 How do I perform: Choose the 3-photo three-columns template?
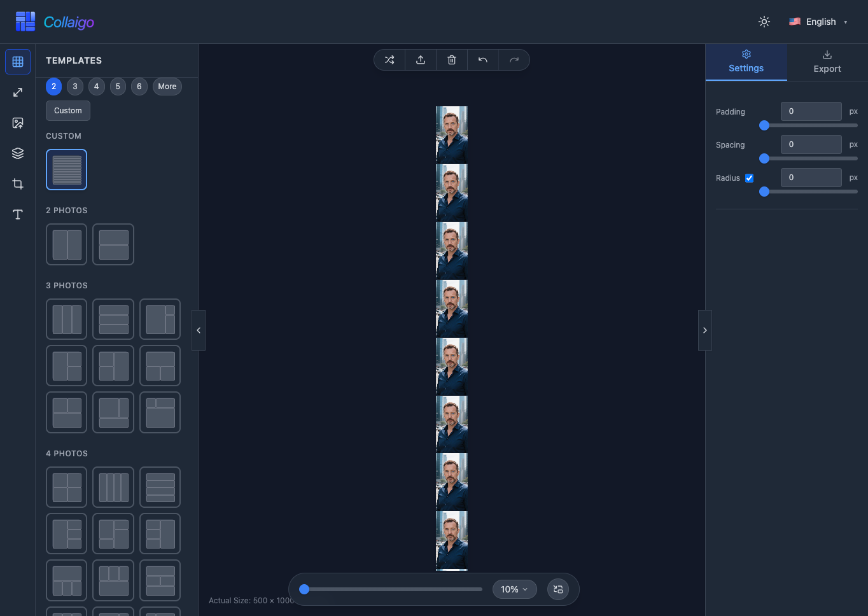67,319
